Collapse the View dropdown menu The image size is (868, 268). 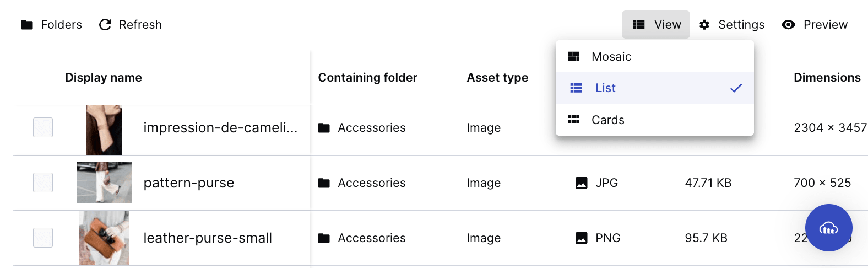click(x=656, y=25)
